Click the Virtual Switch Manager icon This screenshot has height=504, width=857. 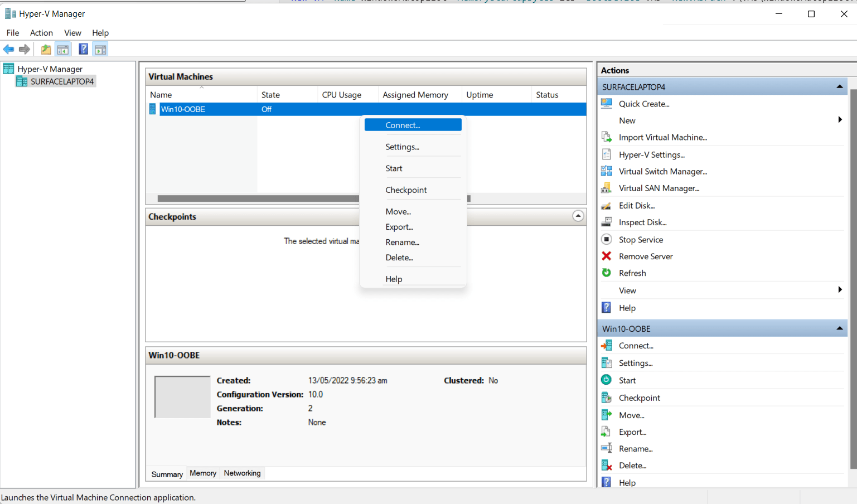point(607,171)
